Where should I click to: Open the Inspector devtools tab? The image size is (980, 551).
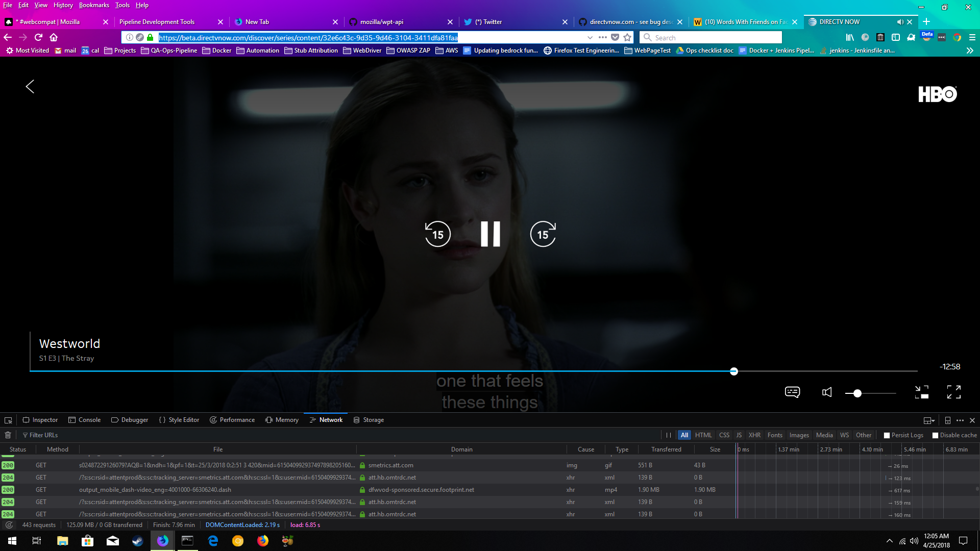click(40, 420)
